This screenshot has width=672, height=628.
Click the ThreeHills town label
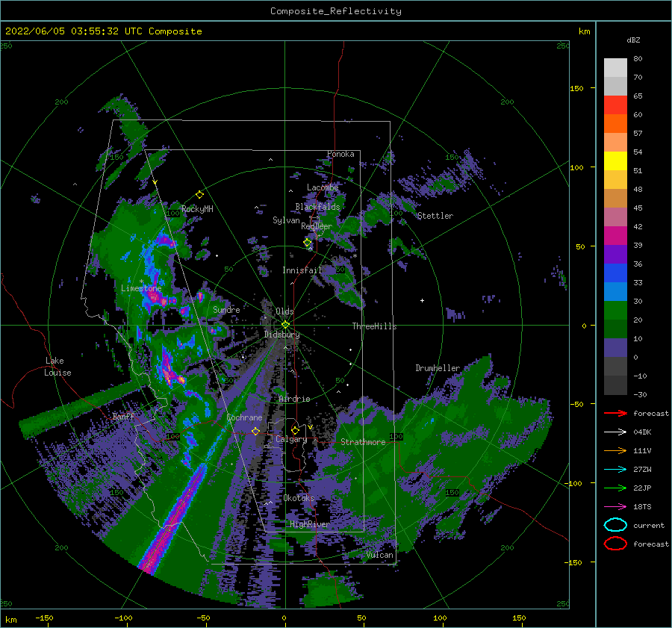(375, 326)
